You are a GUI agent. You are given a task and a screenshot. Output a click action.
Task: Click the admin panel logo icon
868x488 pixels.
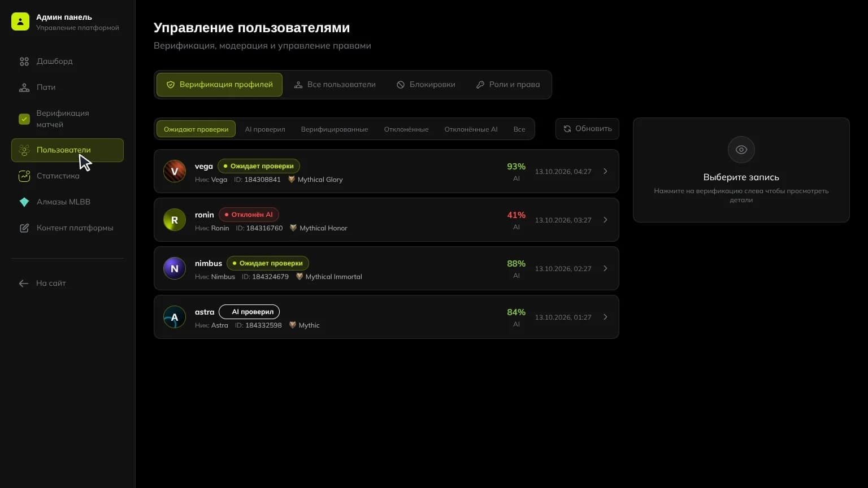(x=20, y=21)
